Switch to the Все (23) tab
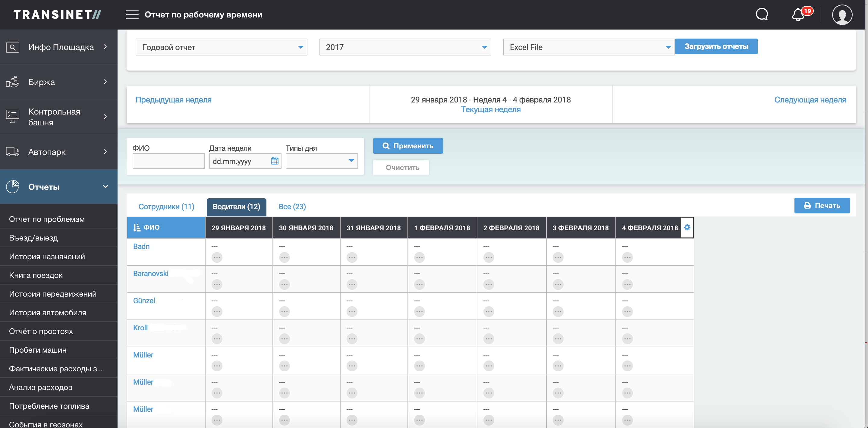 coord(292,206)
